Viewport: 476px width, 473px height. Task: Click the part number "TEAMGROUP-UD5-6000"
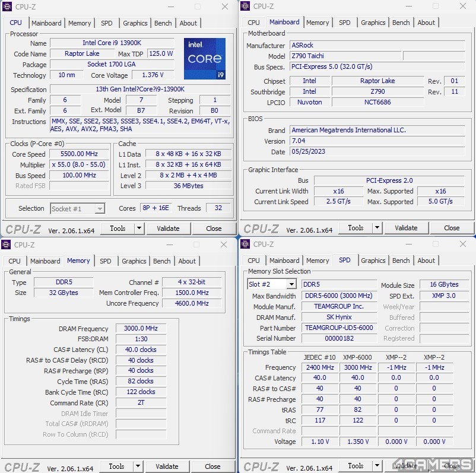[x=339, y=328]
